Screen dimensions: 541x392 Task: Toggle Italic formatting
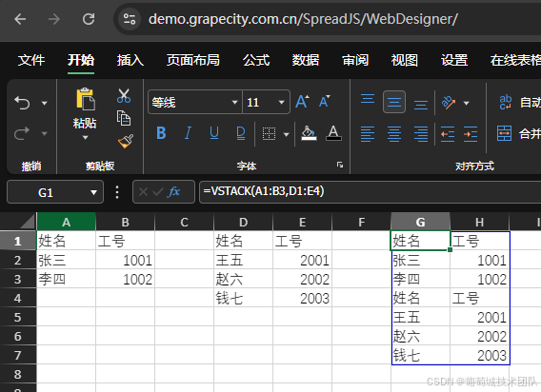[188, 133]
